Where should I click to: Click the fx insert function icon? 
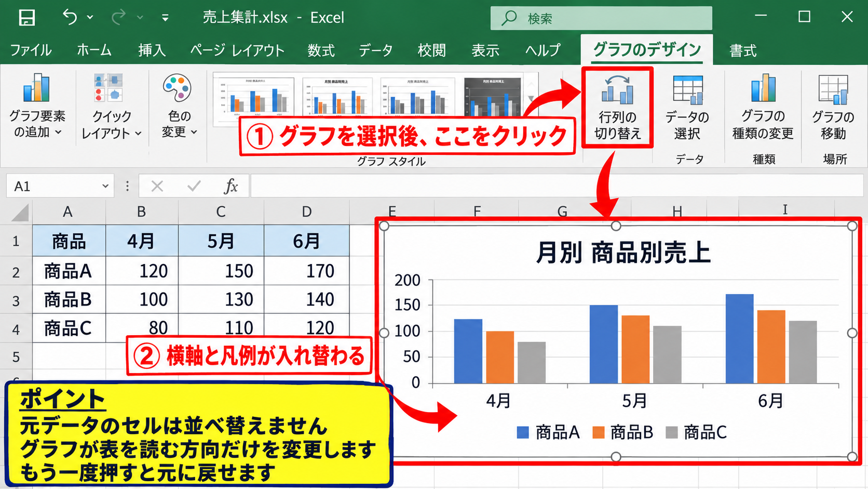[x=231, y=186]
